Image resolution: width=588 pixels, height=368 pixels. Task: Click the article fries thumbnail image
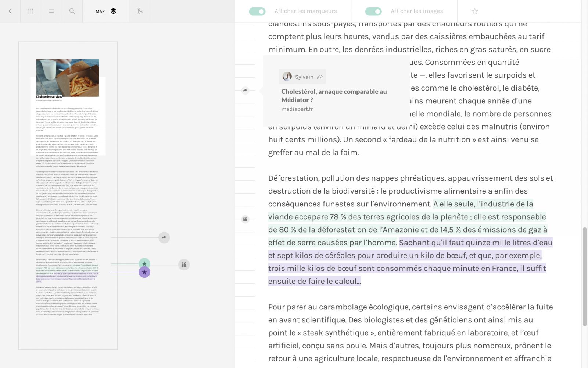point(68,78)
